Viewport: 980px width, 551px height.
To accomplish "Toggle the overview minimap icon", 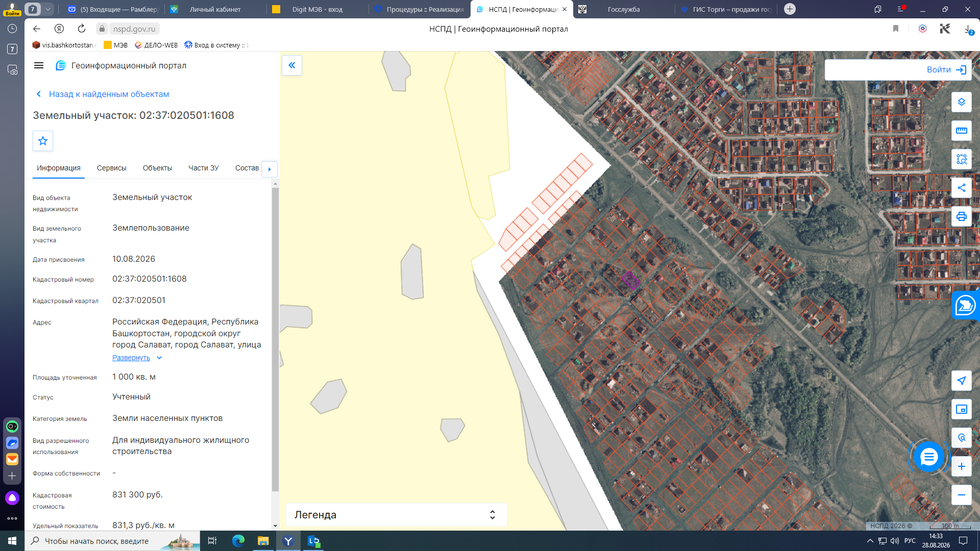I will [x=961, y=409].
